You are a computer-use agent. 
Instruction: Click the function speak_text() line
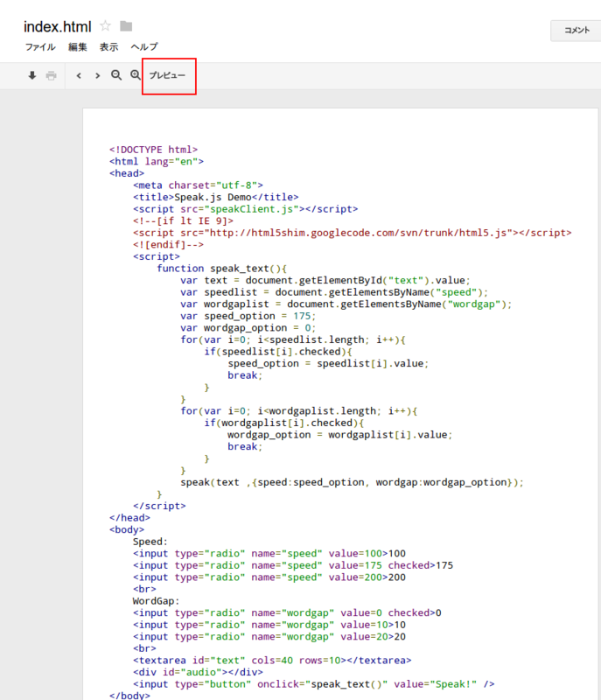pos(221,269)
